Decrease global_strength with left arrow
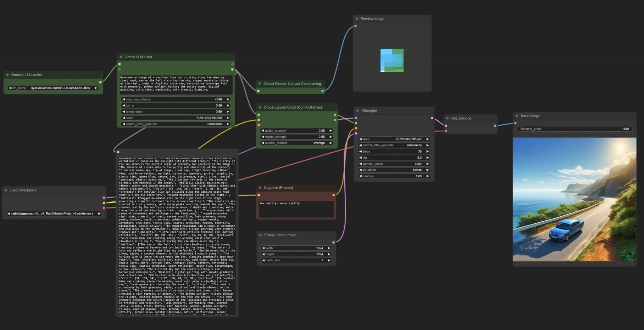Viewport: 644px width, 330px height. [x=263, y=131]
